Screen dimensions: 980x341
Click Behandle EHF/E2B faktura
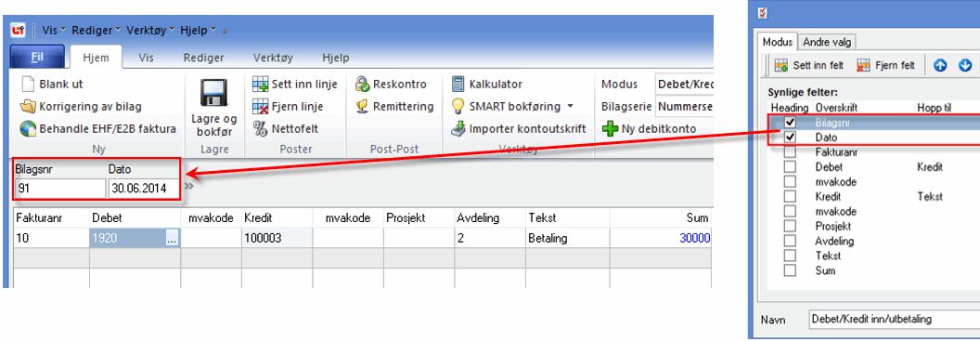[98, 129]
